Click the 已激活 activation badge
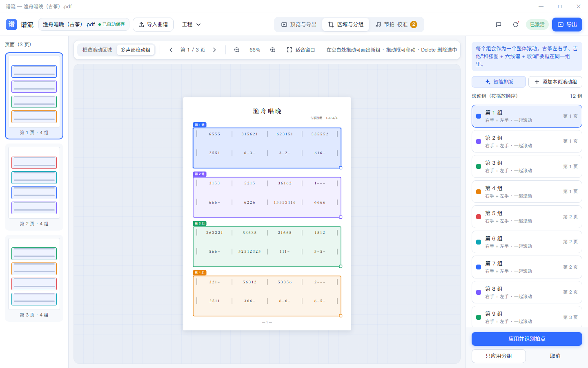This screenshot has height=368, width=588. coord(537,25)
